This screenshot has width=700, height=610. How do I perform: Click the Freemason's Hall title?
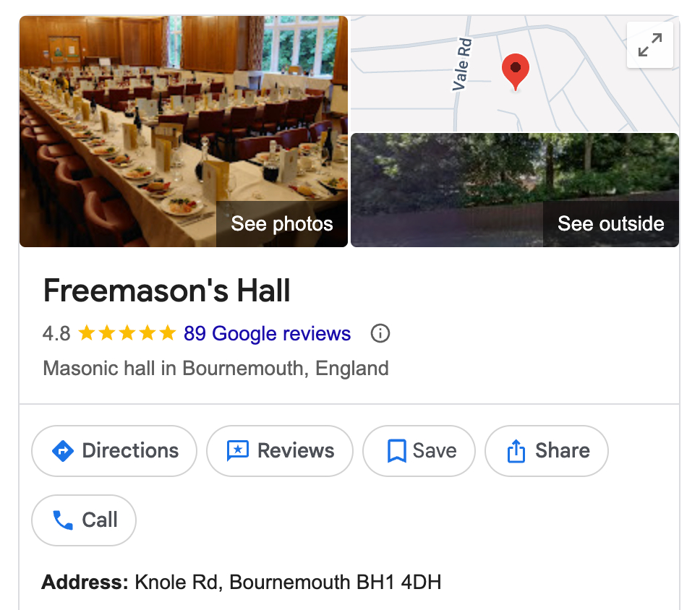(x=166, y=291)
